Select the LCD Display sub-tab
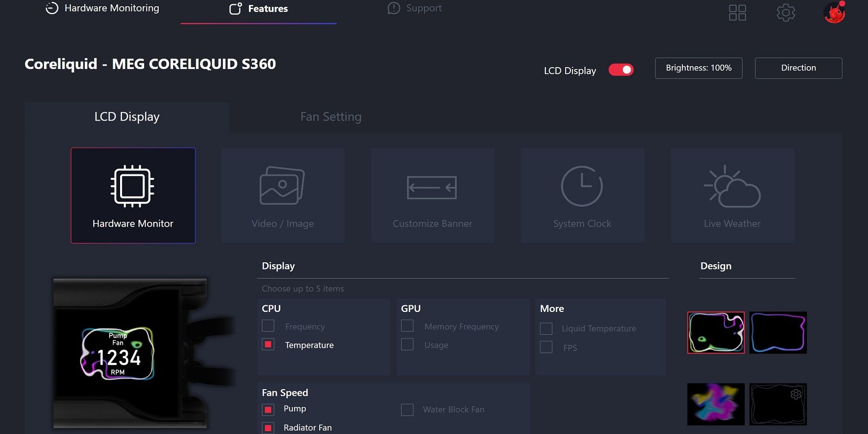 click(127, 117)
